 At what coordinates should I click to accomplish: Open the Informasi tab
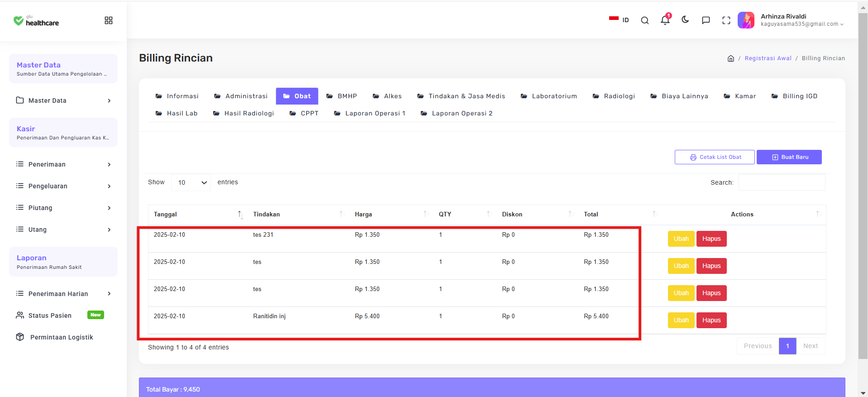click(177, 96)
